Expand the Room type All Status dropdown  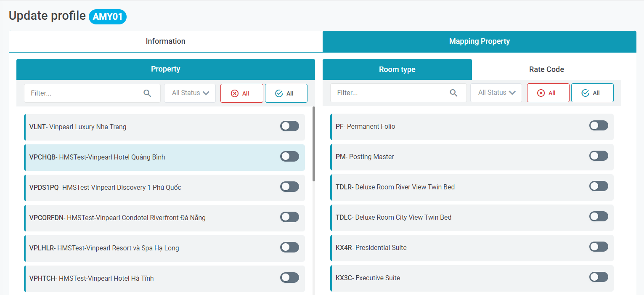click(496, 93)
